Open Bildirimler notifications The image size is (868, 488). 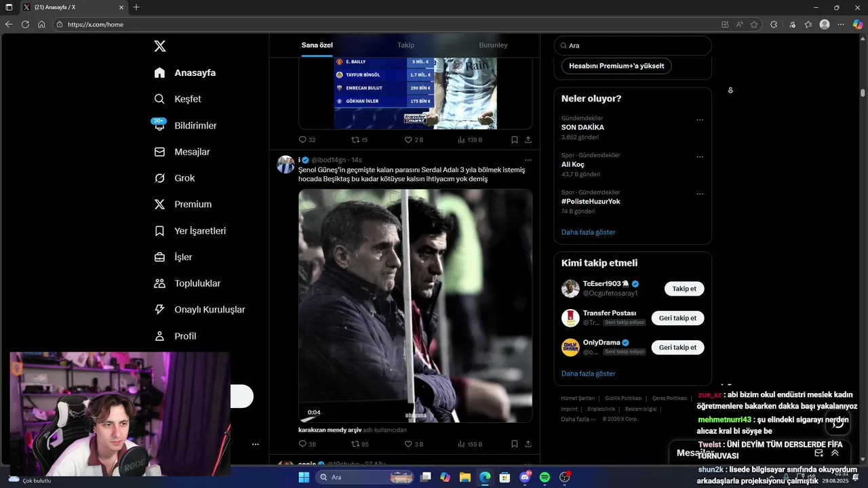[185, 125]
